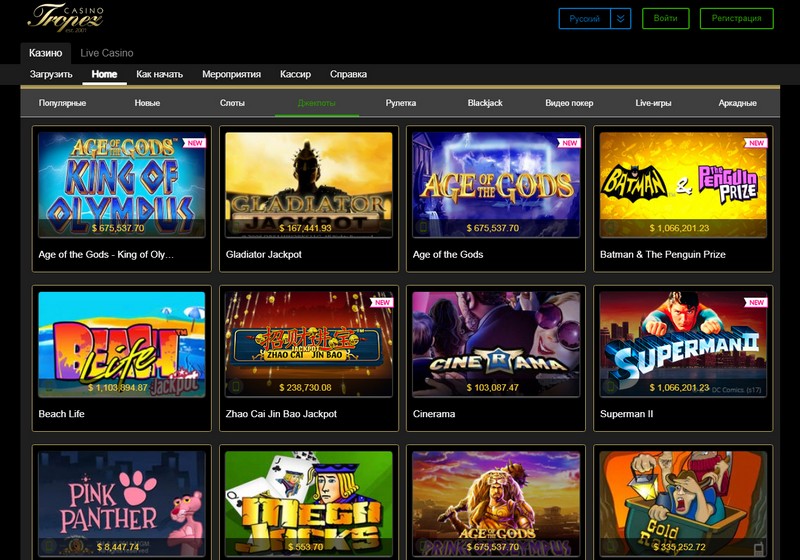Click the mobile icon on Gold Rally

coord(758,548)
